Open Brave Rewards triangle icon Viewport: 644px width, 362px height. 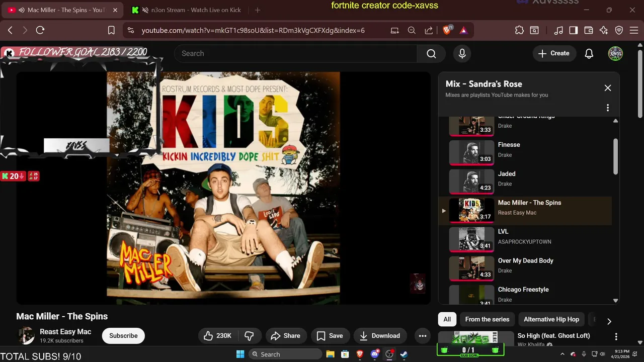pyautogui.click(x=463, y=30)
